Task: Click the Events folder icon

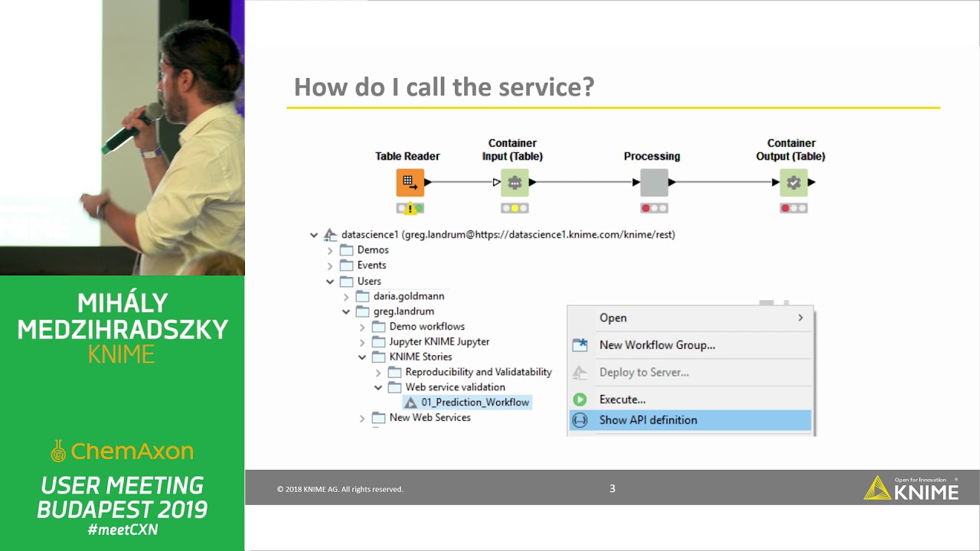Action: click(346, 266)
